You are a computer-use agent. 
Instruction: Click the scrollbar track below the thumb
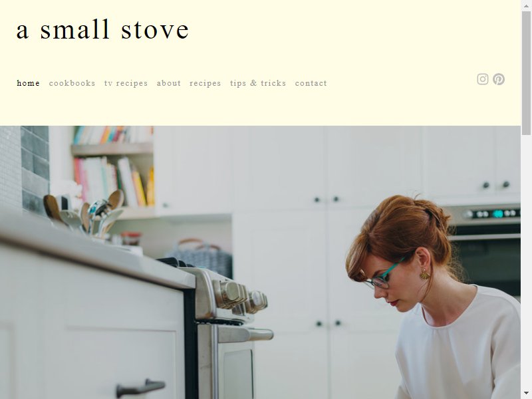[x=526, y=261]
